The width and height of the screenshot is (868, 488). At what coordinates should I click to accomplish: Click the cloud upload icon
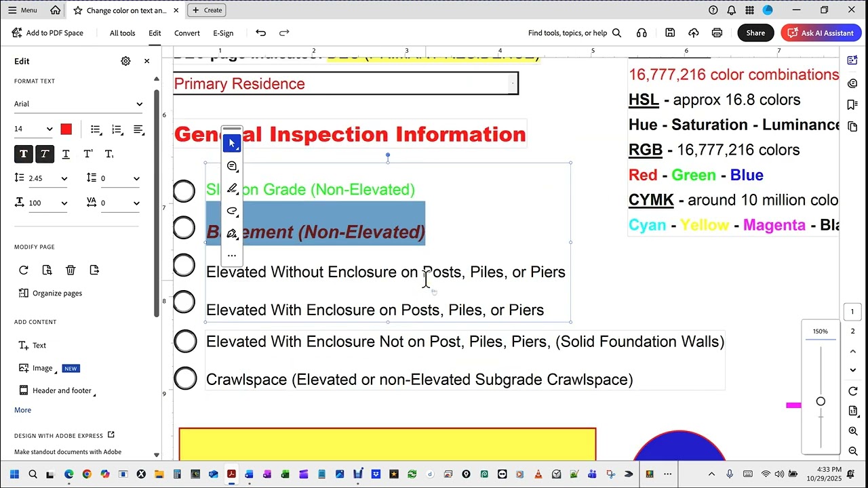(693, 33)
